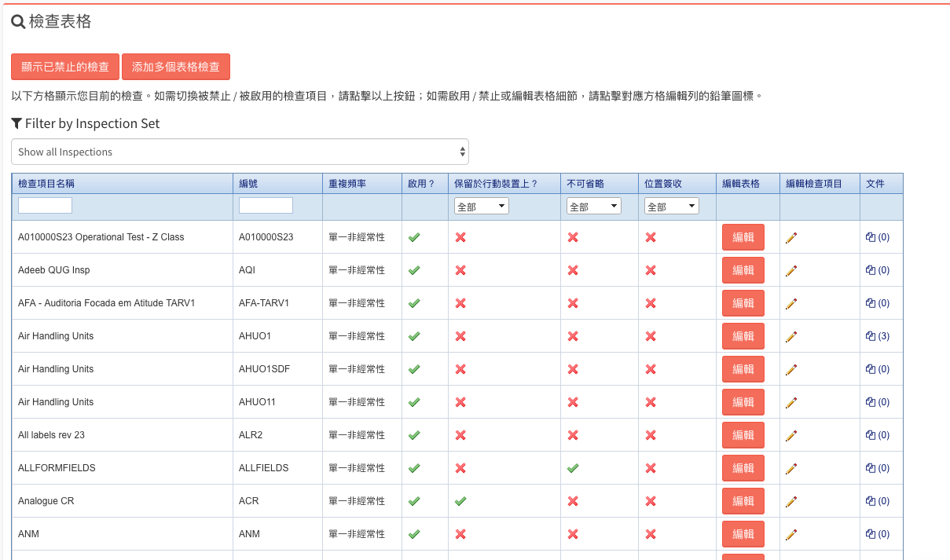
Task: Click pencil icon for ALLFORMFIELDS row
Action: coord(791,468)
